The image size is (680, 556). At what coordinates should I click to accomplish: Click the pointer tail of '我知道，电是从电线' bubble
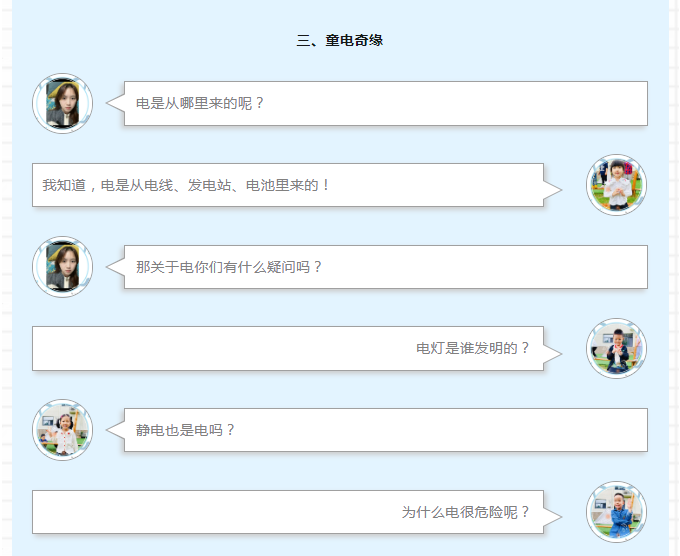pyautogui.click(x=552, y=190)
